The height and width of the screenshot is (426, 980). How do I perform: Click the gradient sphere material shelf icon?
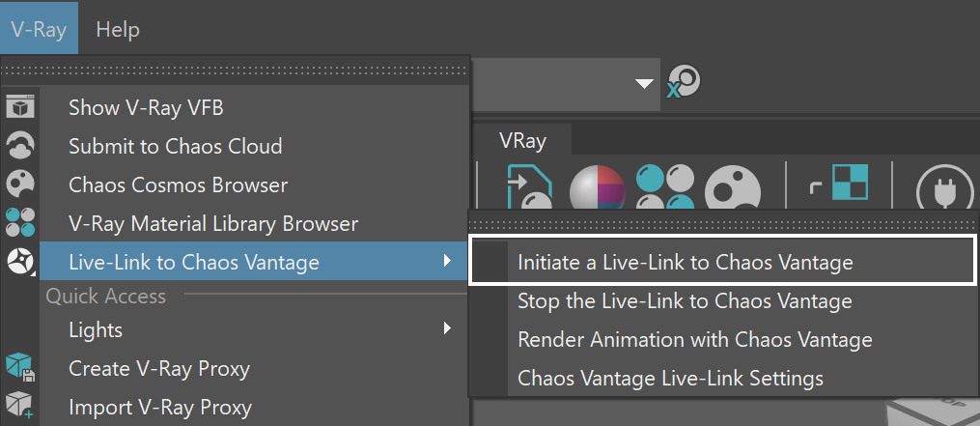(x=598, y=187)
